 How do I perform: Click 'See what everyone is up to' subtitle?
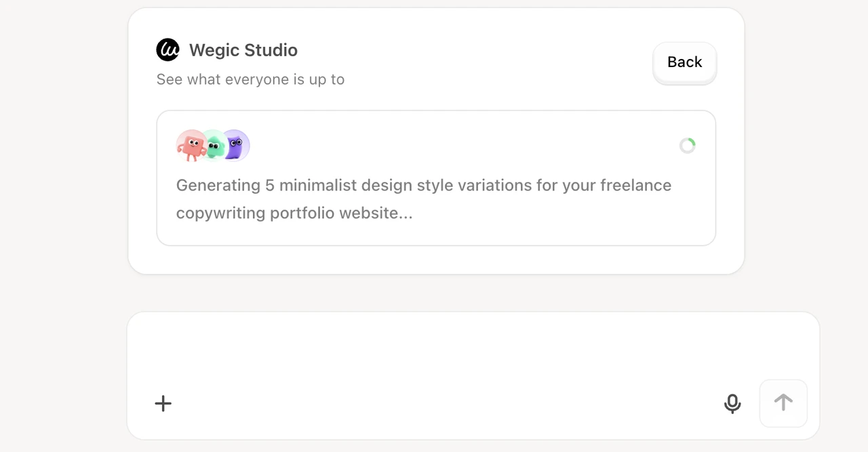pos(250,79)
